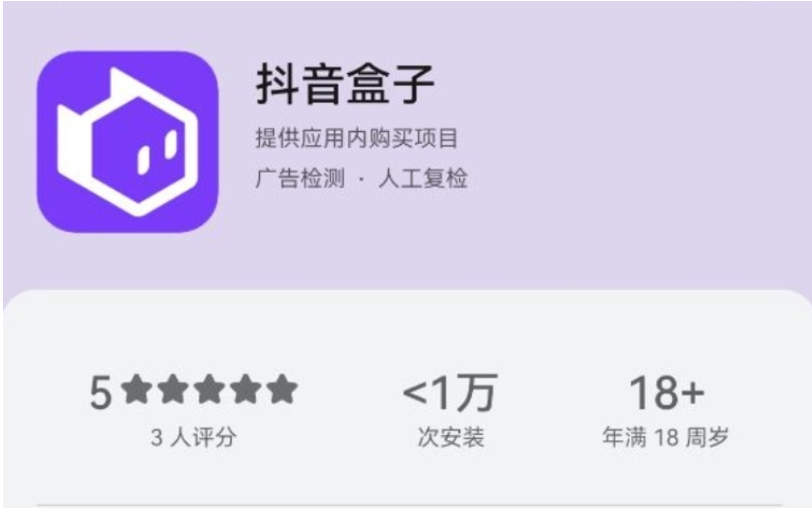
Task: View the 3 人评分 reviews
Action: [x=194, y=437]
